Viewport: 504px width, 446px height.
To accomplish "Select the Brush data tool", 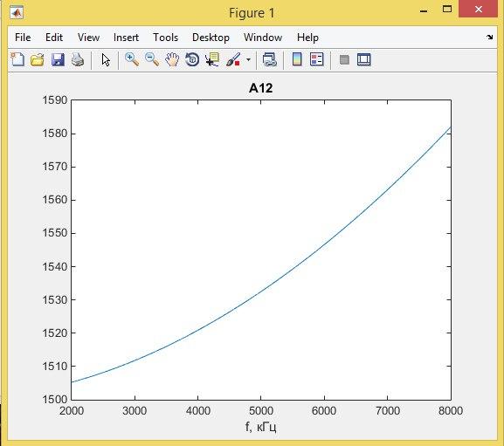I will [x=233, y=59].
